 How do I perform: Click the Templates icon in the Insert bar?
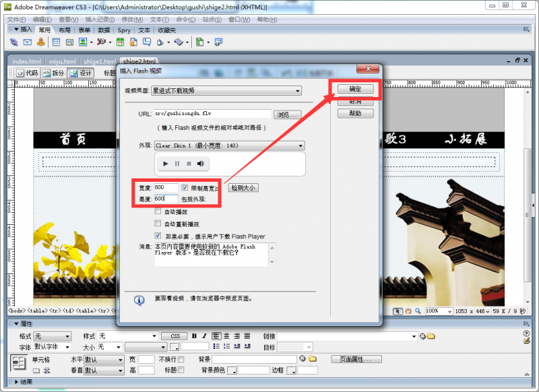click(199, 42)
